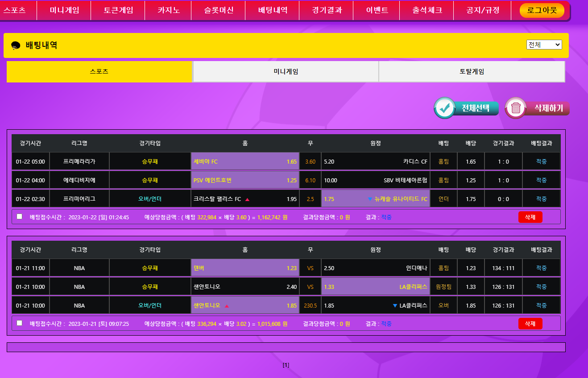Switch to the 토탈게임 tab
The image size is (588, 378).
(x=472, y=72)
